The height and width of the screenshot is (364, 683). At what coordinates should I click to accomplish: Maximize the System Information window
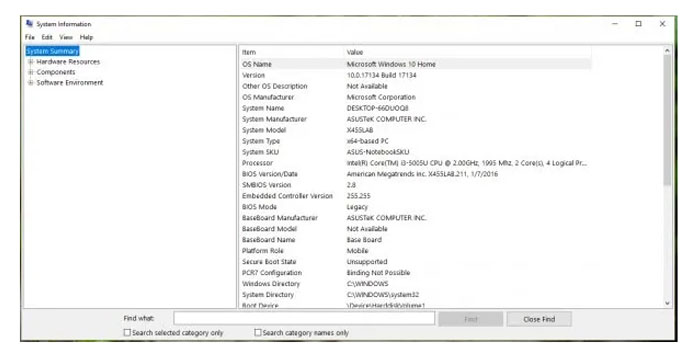[639, 24]
